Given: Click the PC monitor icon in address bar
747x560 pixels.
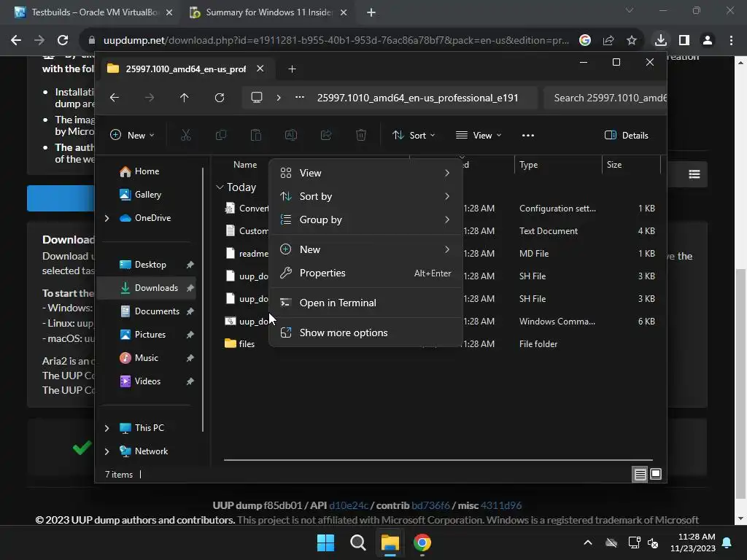Looking at the screenshot, I should click(x=257, y=98).
